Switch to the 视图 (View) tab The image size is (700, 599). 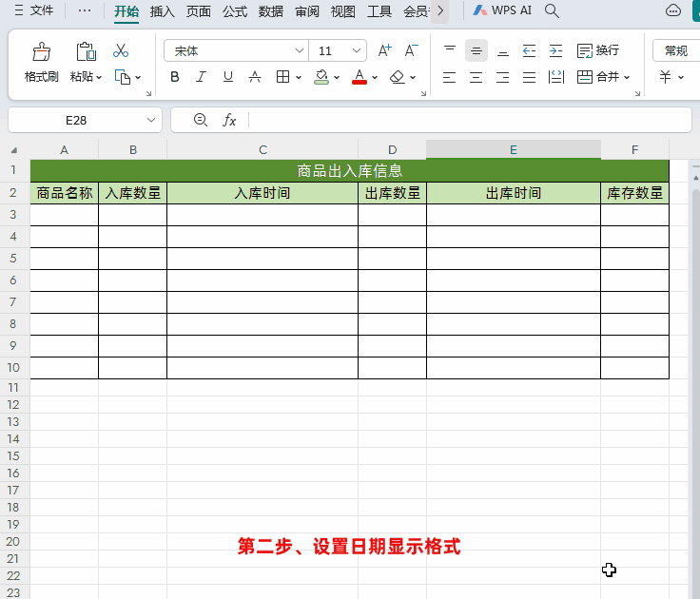tap(342, 11)
